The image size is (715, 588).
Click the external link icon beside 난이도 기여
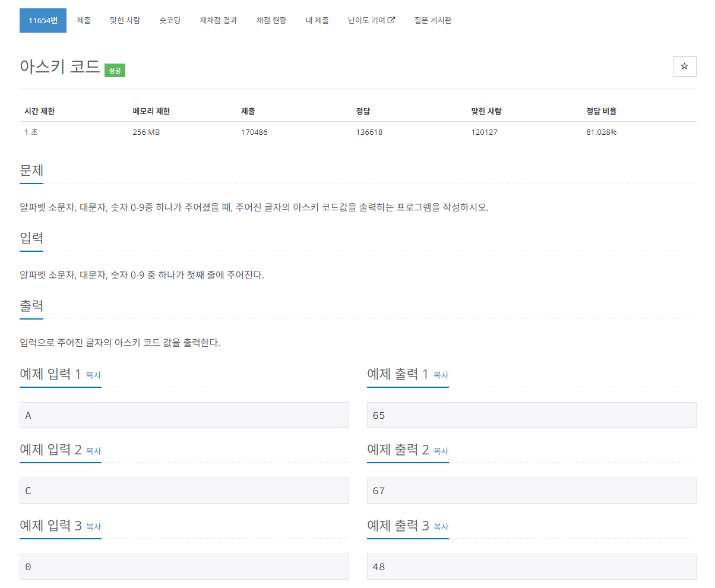pyautogui.click(x=391, y=20)
